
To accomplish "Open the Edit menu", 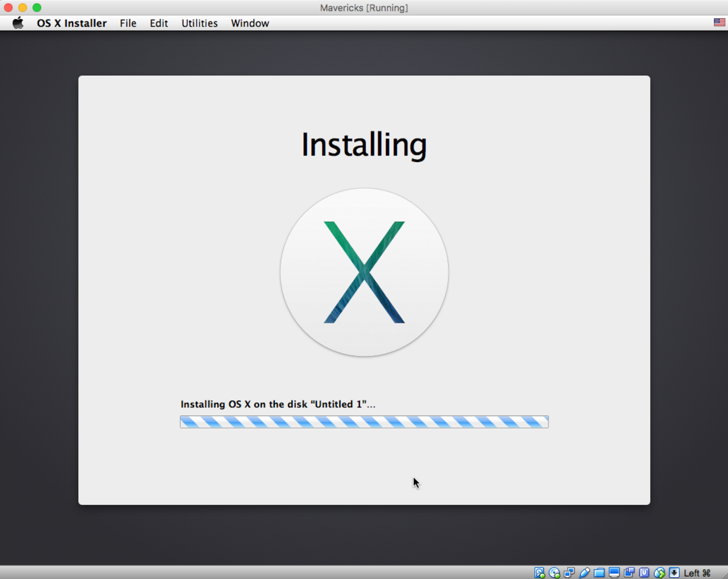I will pyautogui.click(x=159, y=23).
